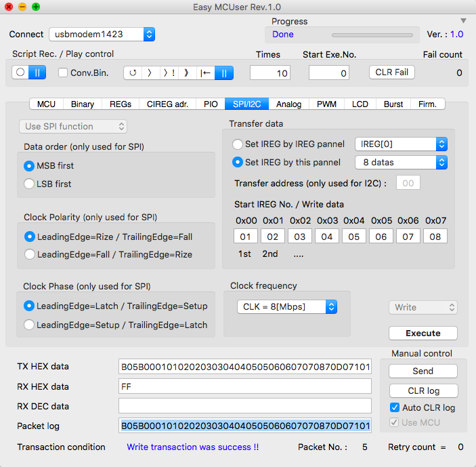This screenshot has height=467, width=476.
Task: Switch to the PIO tab
Action: pyautogui.click(x=211, y=104)
